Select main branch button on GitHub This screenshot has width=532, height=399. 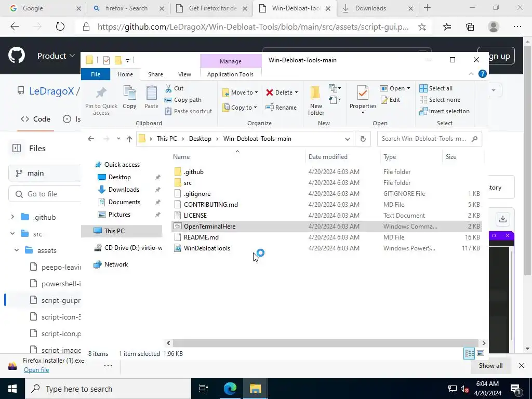point(45,174)
